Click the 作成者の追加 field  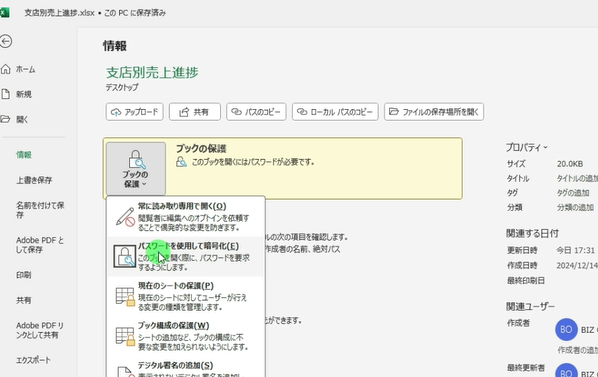coord(577,350)
